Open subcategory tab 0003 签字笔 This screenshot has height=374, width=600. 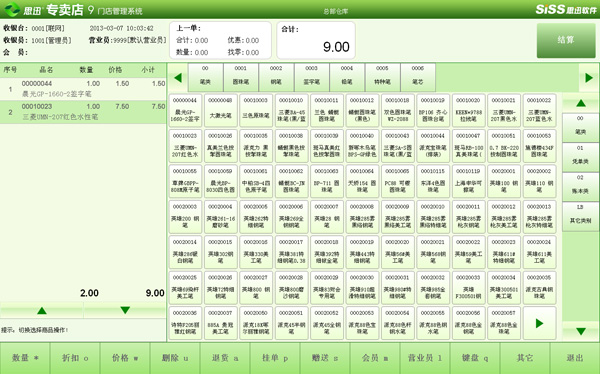tap(311, 78)
